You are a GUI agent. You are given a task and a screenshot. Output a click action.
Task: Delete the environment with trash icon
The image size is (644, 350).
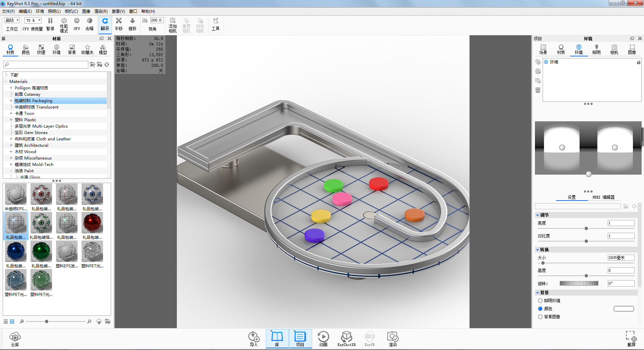coord(538,90)
